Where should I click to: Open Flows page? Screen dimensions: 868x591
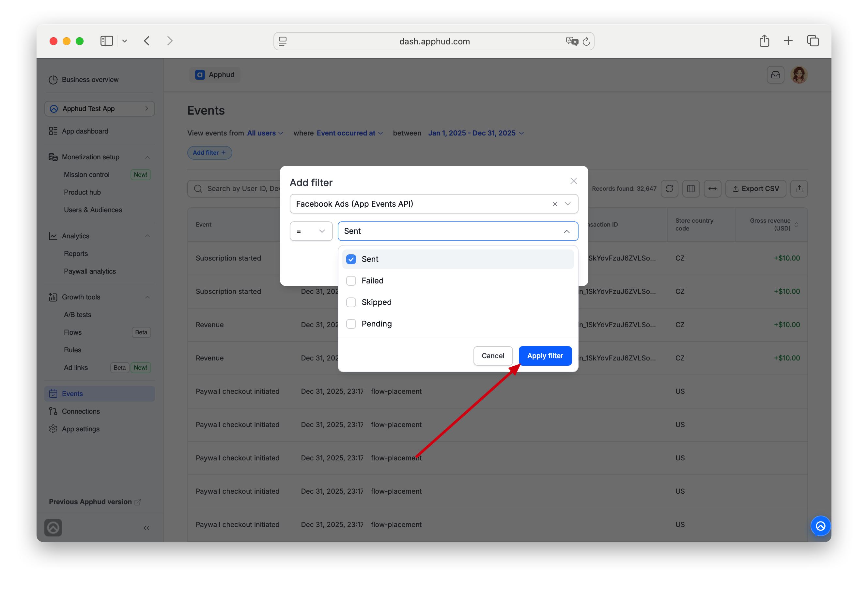click(x=72, y=332)
